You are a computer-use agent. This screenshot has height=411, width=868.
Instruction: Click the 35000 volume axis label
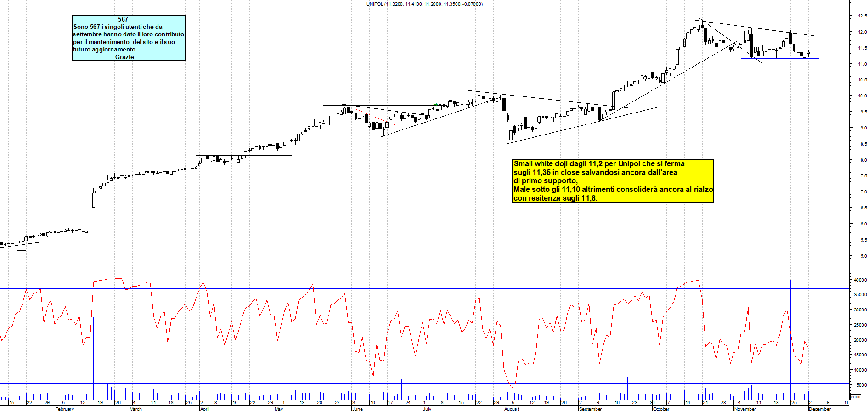point(860,295)
